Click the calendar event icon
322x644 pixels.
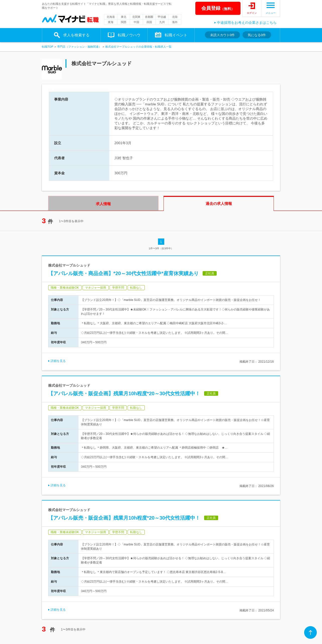click(158, 35)
